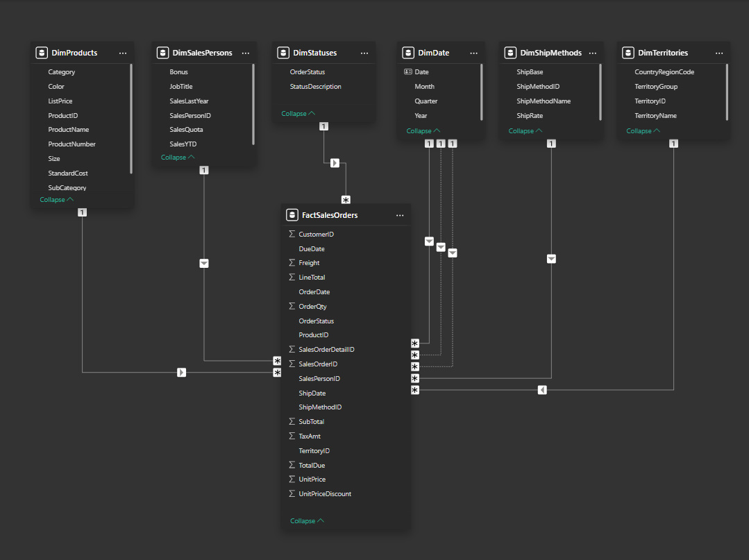Click the FactSalesOrders table icon
749x560 pixels.
point(292,215)
